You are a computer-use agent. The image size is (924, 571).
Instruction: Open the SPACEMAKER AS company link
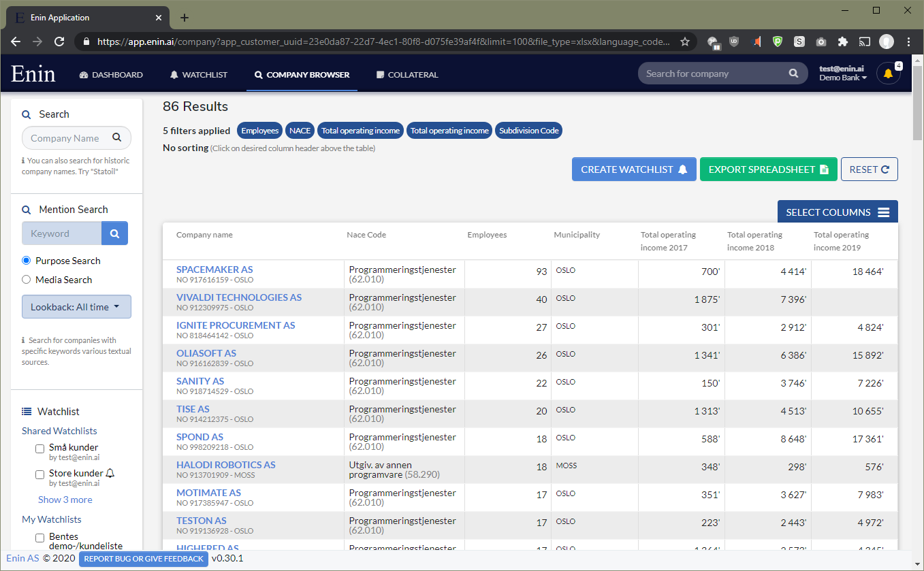(x=214, y=270)
